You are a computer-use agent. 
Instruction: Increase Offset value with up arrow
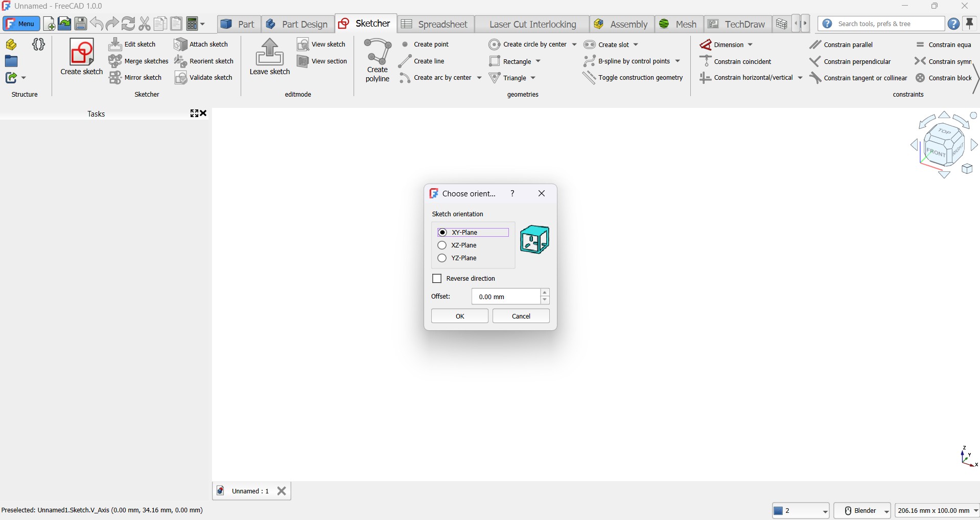545,292
